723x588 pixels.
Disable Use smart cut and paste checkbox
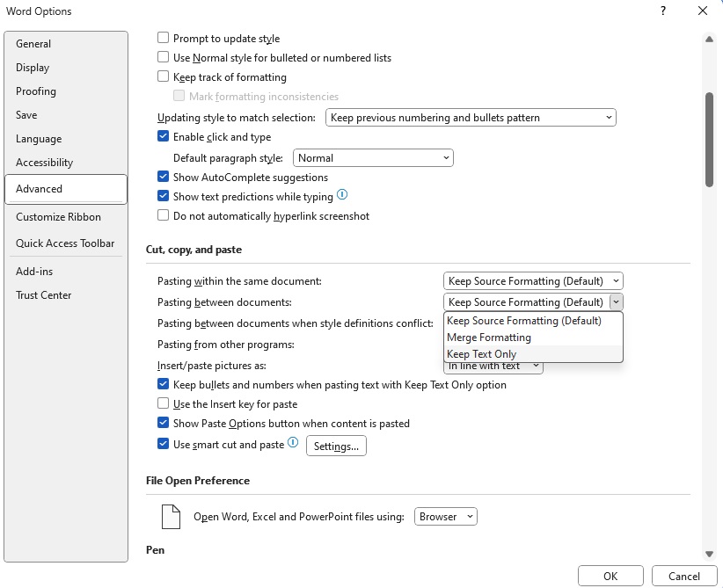click(164, 444)
